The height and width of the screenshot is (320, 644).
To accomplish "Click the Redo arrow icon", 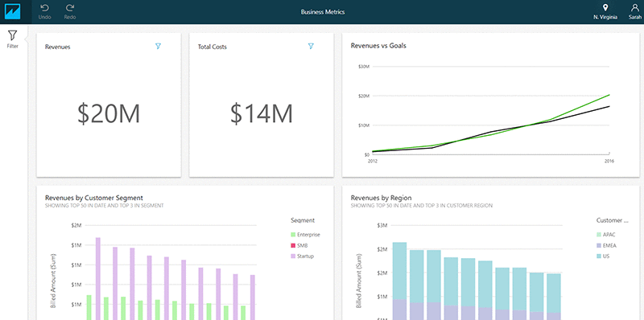I will tap(70, 7).
